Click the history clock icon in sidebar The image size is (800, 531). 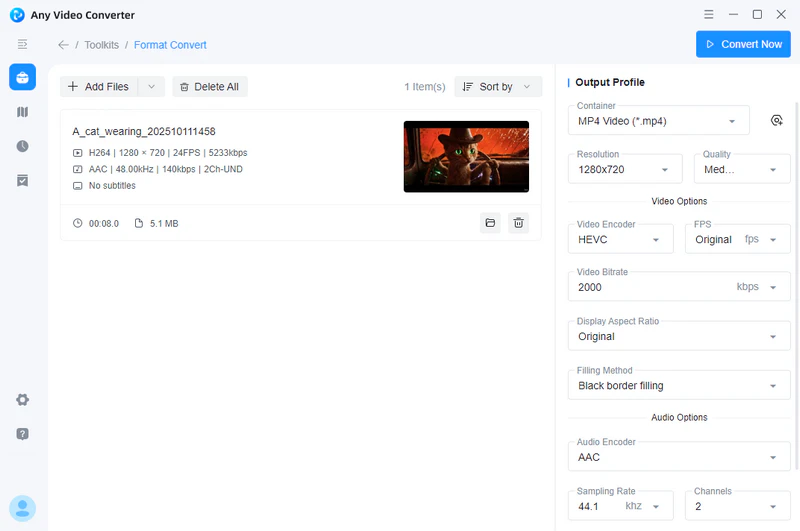[22, 146]
